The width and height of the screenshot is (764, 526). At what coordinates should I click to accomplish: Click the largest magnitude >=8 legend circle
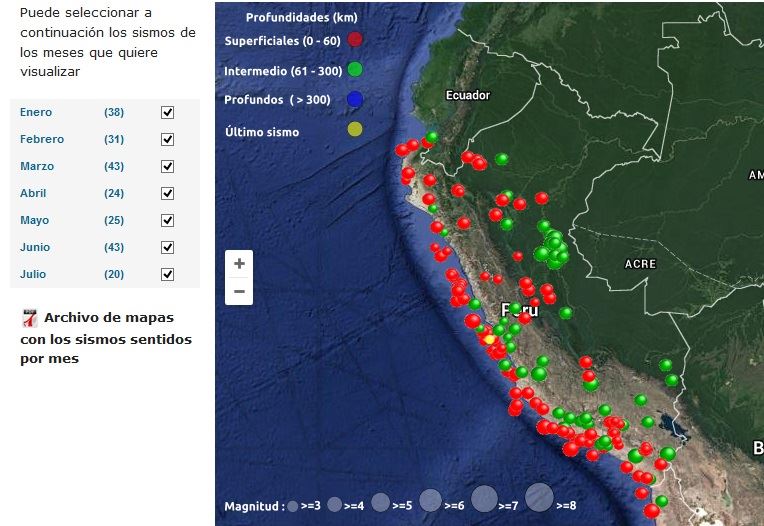pyautogui.click(x=539, y=496)
